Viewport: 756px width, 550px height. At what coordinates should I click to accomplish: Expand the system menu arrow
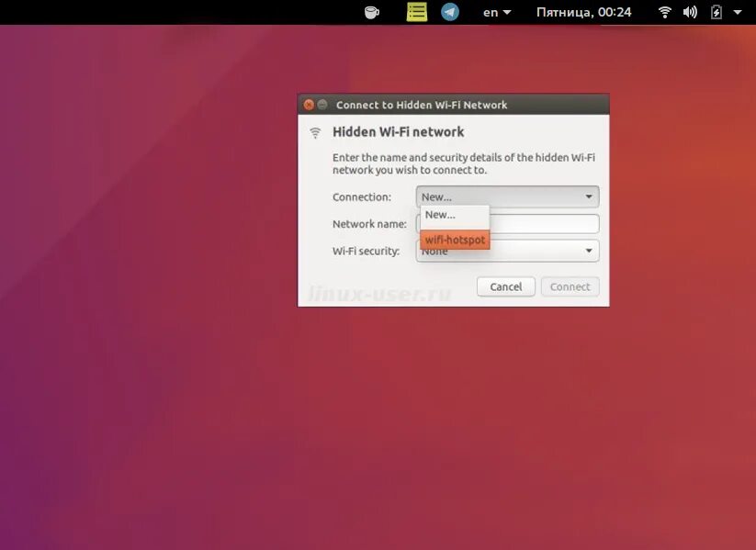(x=738, y=12)
